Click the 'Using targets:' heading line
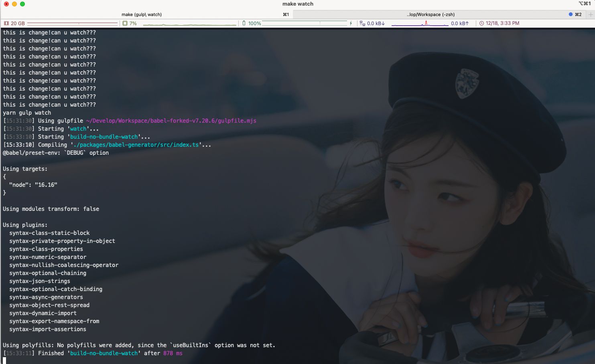595x364 pixels. (x=25, y=169)
